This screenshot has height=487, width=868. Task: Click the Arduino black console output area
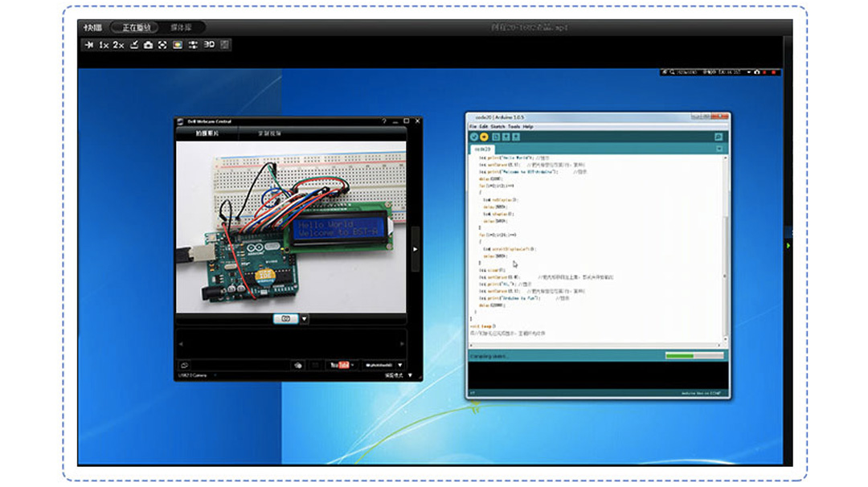597,375
